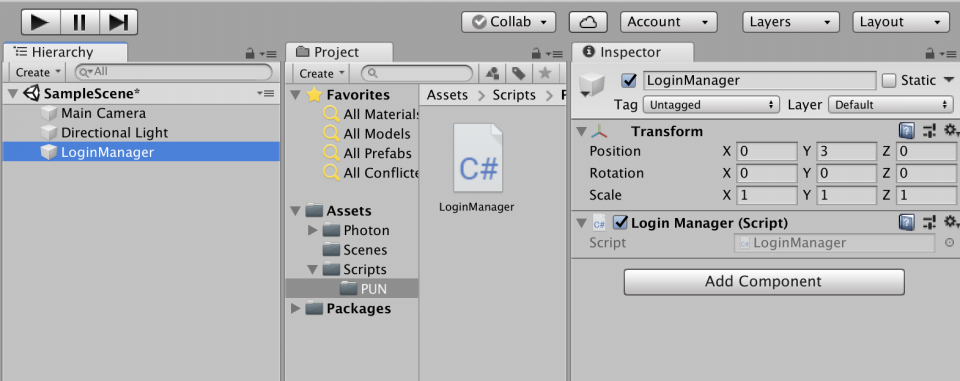The height and width of the screenshot is (381, 960).
Task: Expand the Photon folder in Assets
Action: (x=312, y=230)
